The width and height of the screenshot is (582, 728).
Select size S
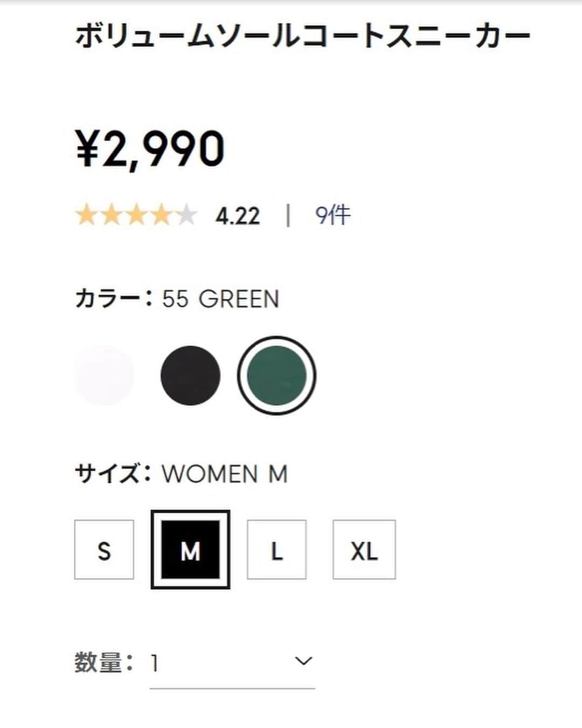104,550
